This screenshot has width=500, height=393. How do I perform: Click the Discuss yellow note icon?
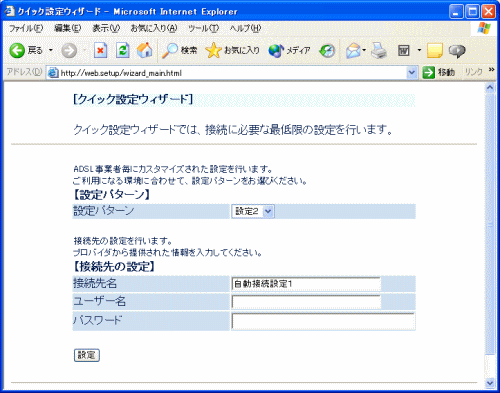click(x=435, y=51)
